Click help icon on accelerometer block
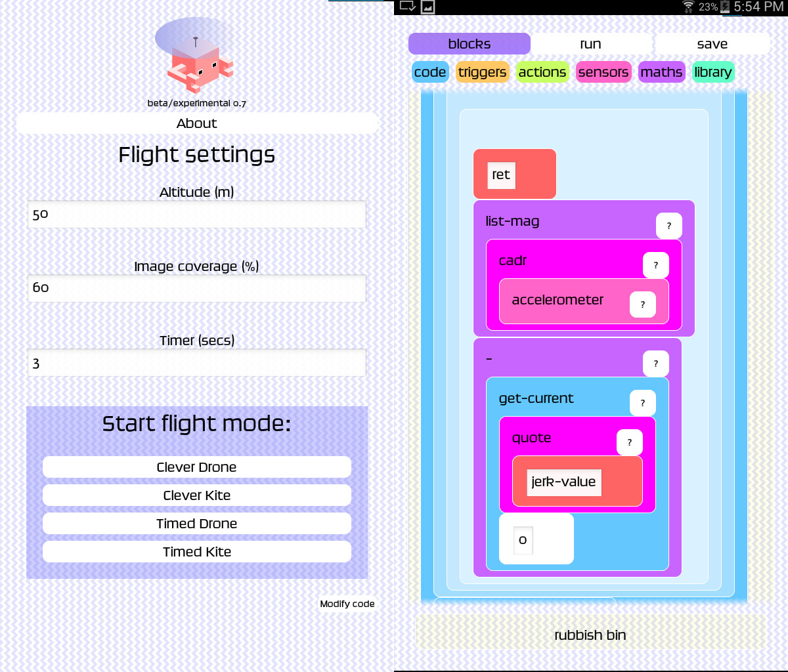Viewport: 788px width, 672px height. point(642,304)
